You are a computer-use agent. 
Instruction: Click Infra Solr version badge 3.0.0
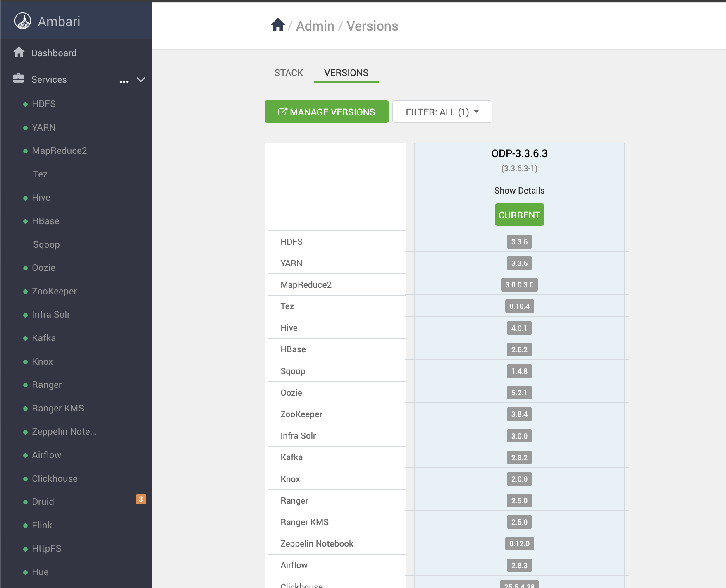pos(519,436)
